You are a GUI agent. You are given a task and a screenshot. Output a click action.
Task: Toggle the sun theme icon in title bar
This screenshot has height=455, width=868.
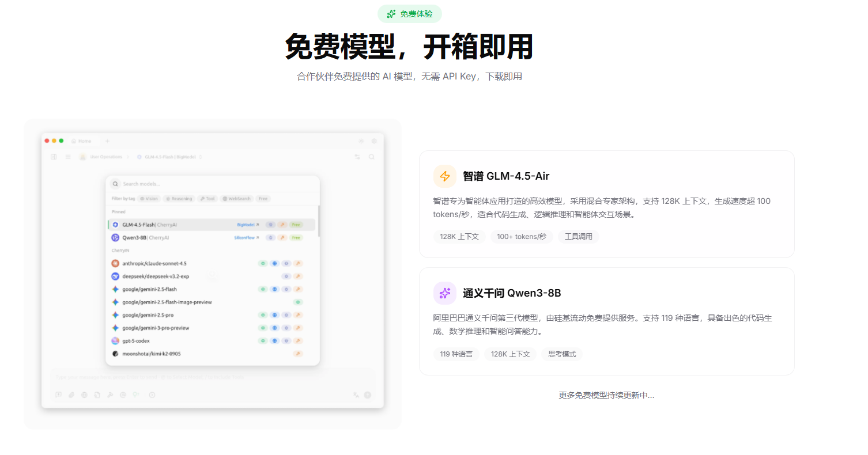tap(361, 141)
